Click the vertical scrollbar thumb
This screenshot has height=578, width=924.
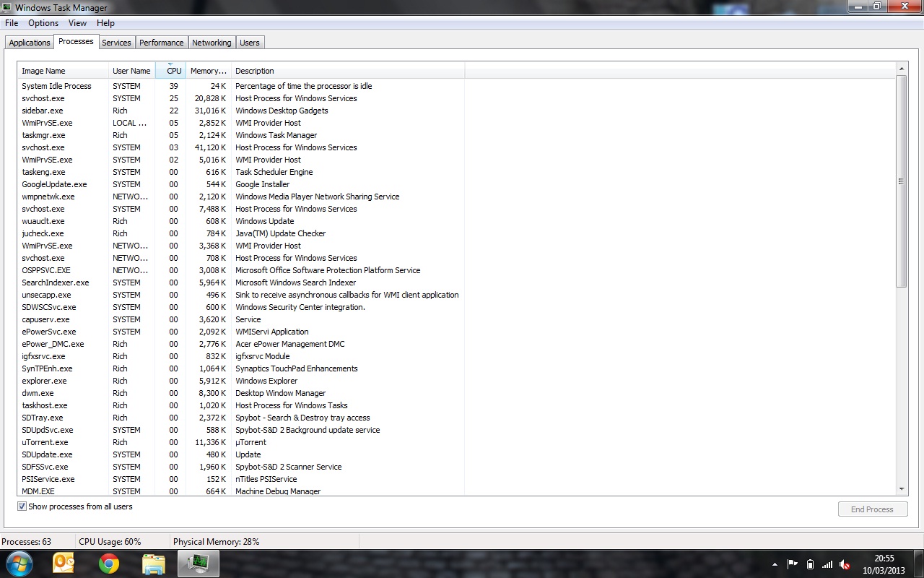[x=901, y=181]
